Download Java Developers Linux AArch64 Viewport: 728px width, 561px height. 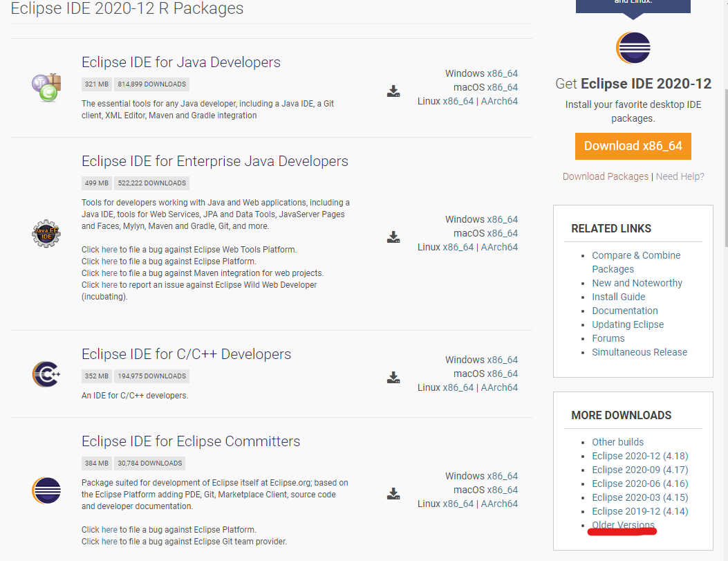[499, 101]
